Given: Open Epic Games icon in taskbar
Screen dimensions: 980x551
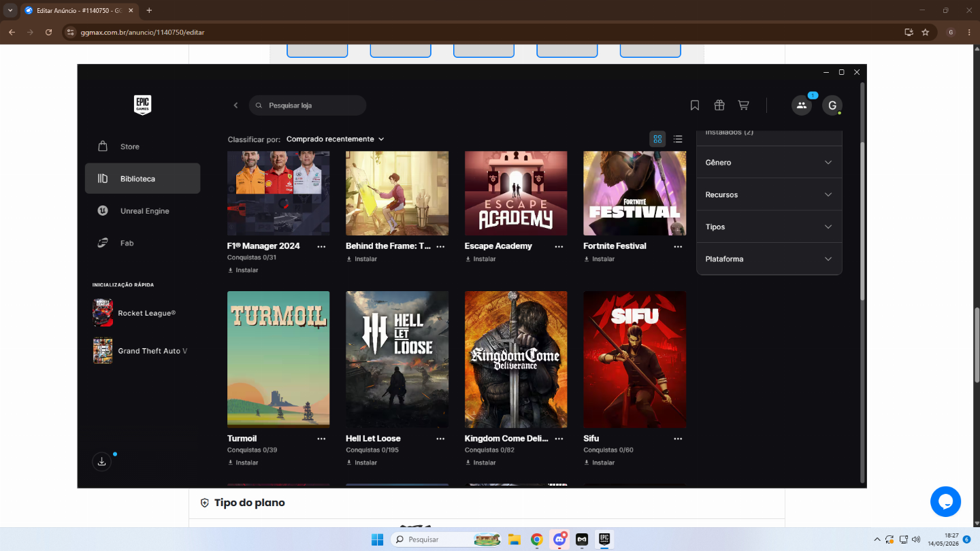Looking at the screenshot, I should tap(604, 539).
